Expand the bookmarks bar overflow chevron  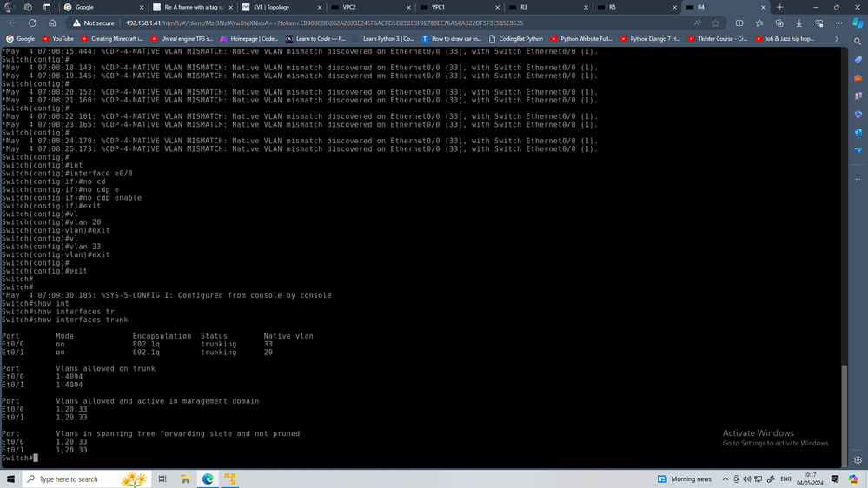click(836, 39)
